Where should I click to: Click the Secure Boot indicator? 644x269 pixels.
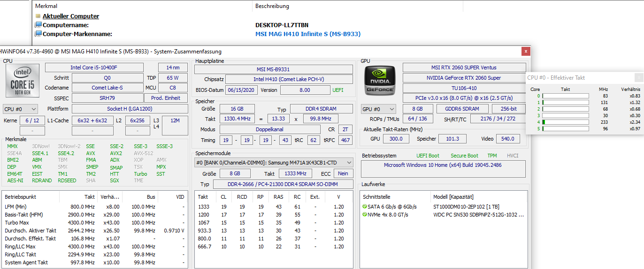click(x=464, y=156)
